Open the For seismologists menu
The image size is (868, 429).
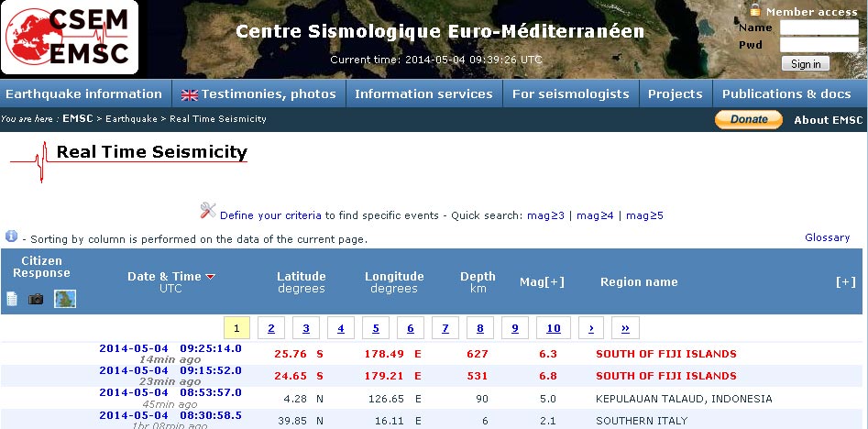pyautogui.click(x=570, y=93)
